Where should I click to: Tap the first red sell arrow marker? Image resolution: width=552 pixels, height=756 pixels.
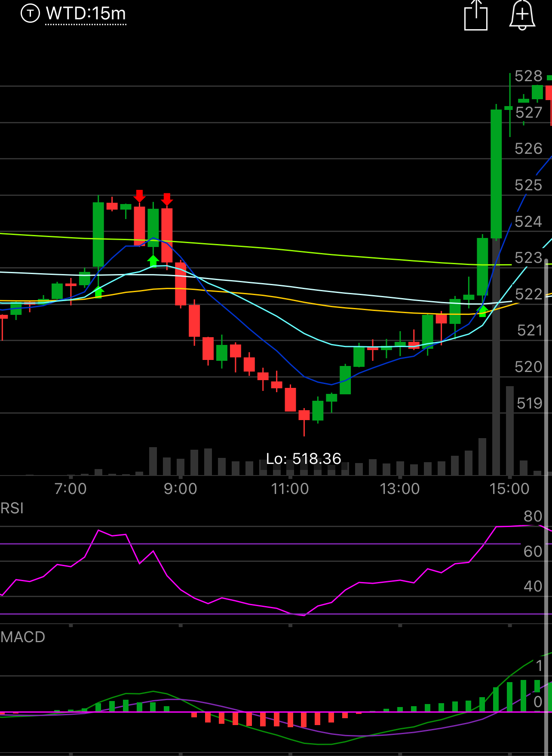click(x=139, y=196)
